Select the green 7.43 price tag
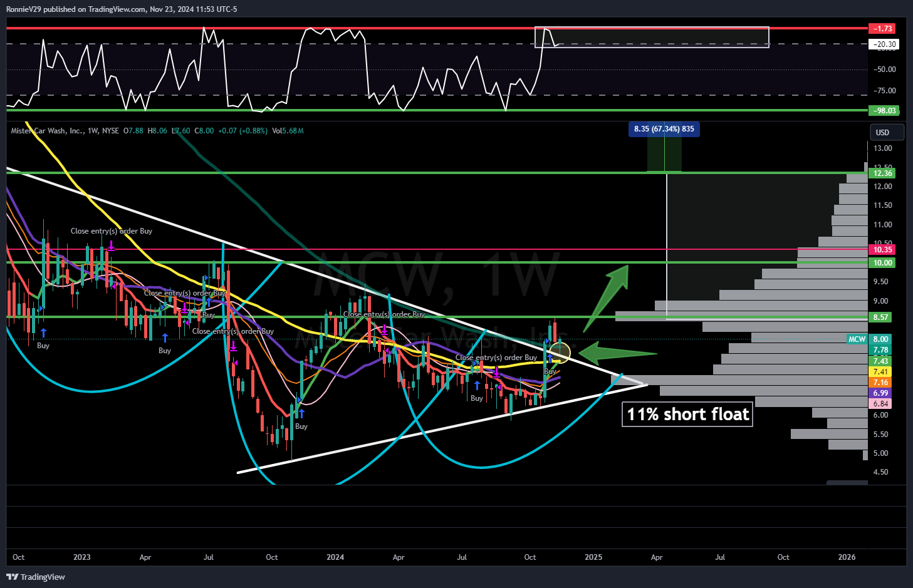Image resolution: width=913 pixels, height=588 pixels. pos(881,361)
